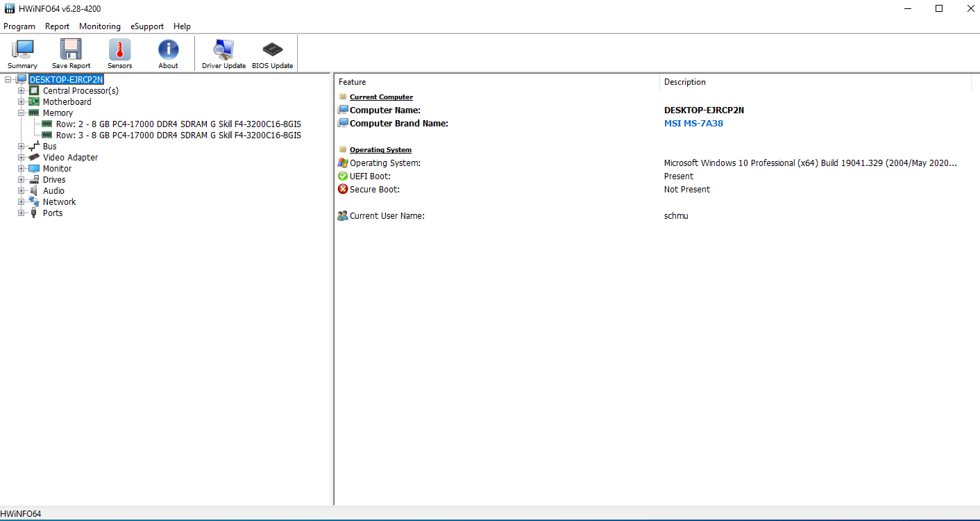Open the Summary toolbar icon
The width and height of the screenshot is (980, 521).
click(x=22, y=49)
